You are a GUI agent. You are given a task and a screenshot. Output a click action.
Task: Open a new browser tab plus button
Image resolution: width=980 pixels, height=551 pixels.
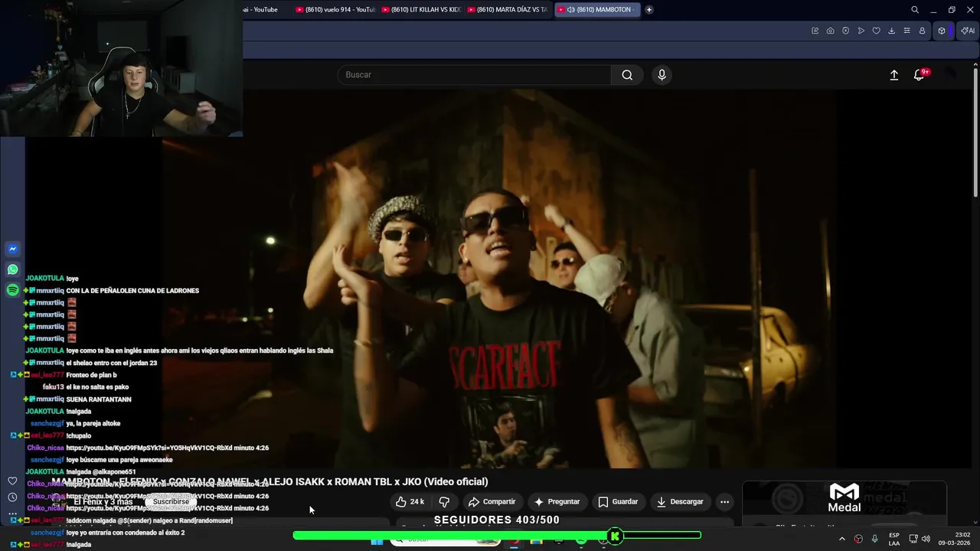coord(649,10)
